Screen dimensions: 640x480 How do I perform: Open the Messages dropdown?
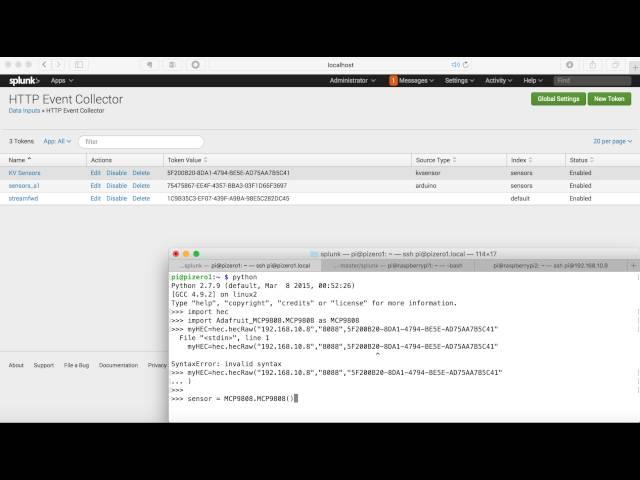coord(416,80)
